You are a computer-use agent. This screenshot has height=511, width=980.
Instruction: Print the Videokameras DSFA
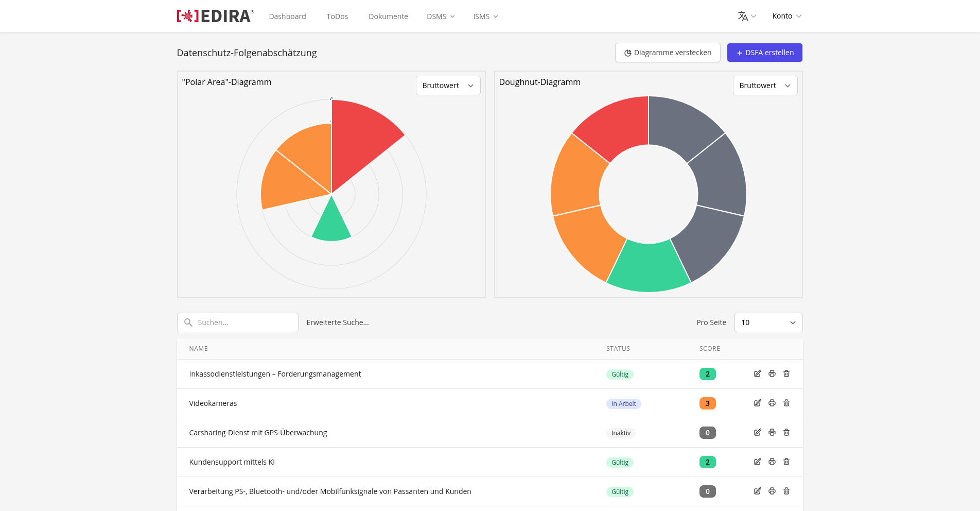point(772,403)
